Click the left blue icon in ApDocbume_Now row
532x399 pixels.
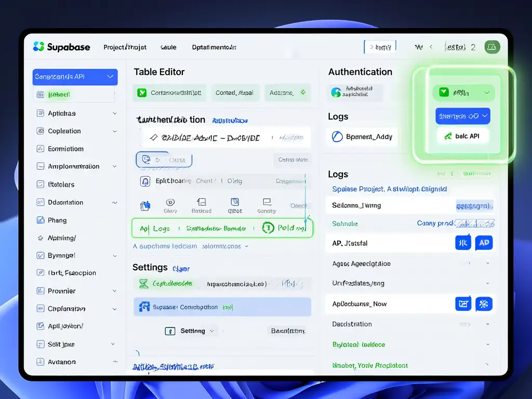(x=463, y=303)
